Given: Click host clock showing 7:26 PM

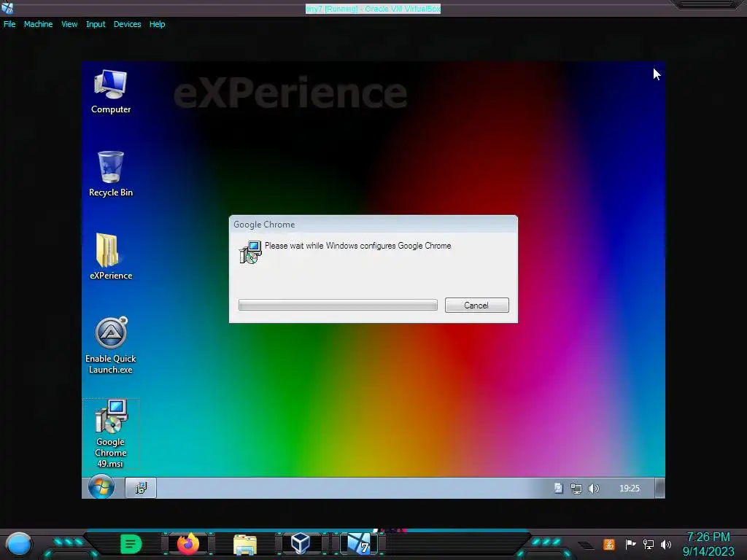Looking at the screenshot, I should 708,537.
